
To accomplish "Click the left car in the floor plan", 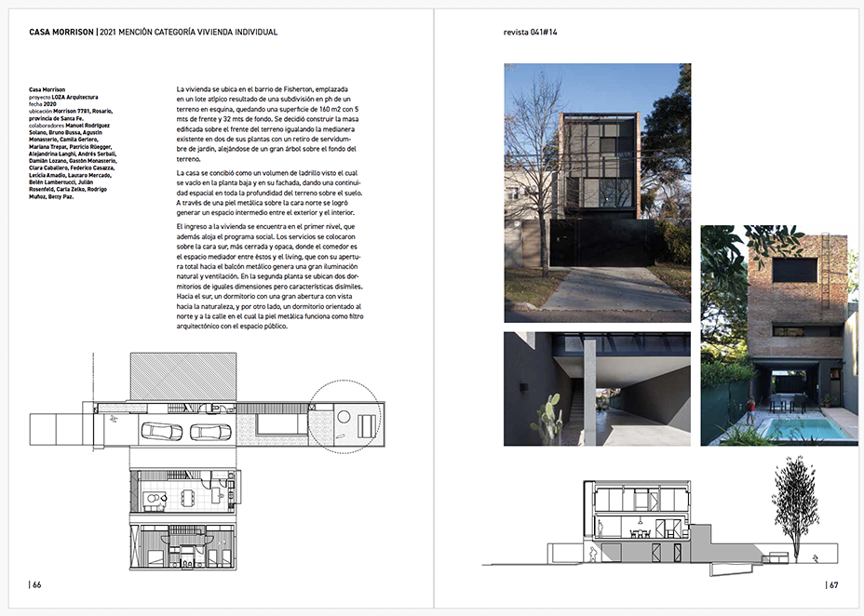I will pos(161,432).
